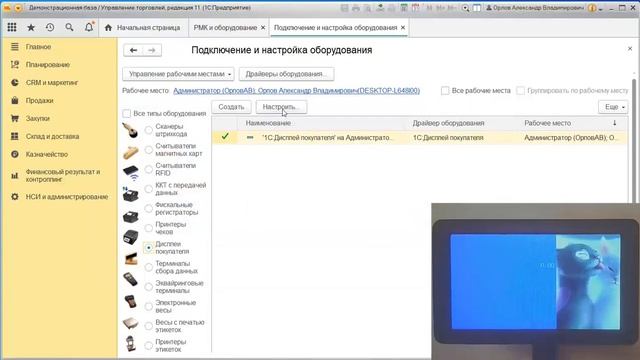Toggle Все рабочие места checkbox
The height and width of the screenshot is (360, 640).
tap(445, 91)
